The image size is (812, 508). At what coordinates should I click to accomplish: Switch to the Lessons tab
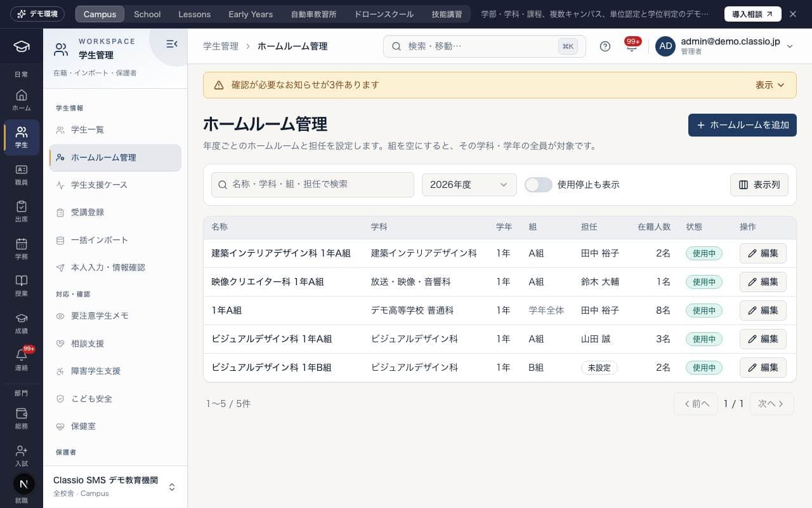[x=195, y=14]
